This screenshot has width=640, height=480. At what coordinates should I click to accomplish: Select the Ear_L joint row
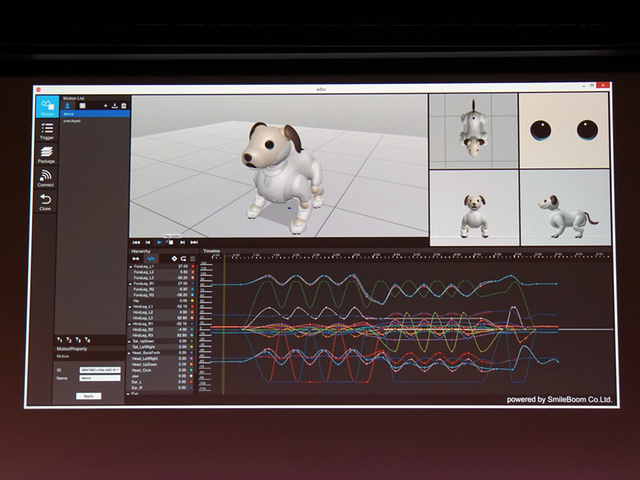pos(160,382)
